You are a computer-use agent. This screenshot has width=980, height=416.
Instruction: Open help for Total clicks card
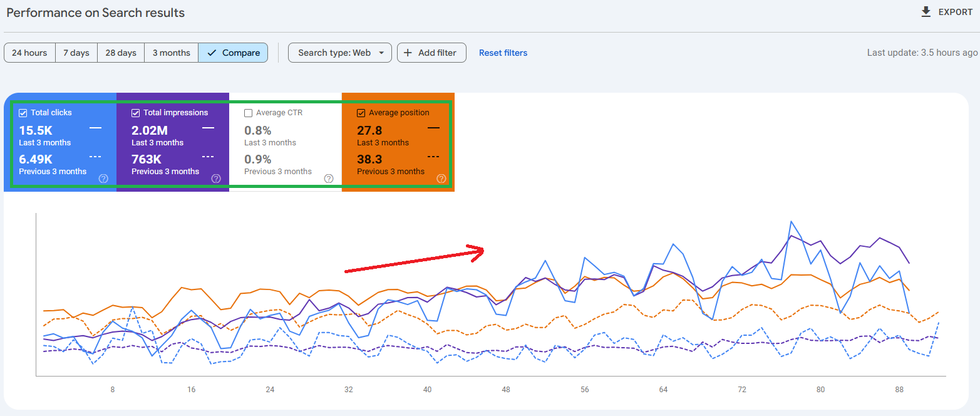coord(103,179)
